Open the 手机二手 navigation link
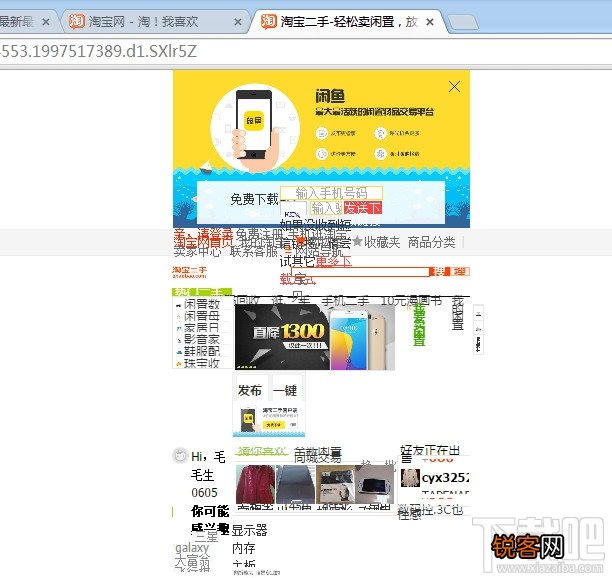This screenshot has width=612, height=578. pos(345,301)
